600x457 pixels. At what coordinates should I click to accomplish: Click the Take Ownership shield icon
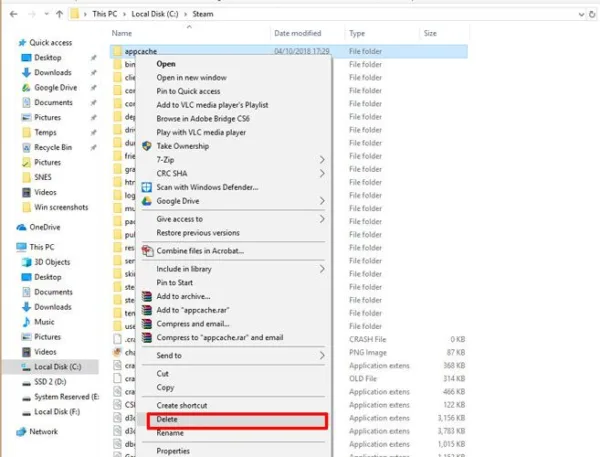point(147,146)
